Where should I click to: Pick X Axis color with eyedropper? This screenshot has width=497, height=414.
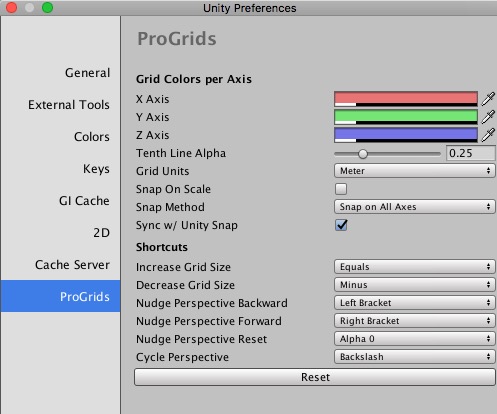[488, 99]
